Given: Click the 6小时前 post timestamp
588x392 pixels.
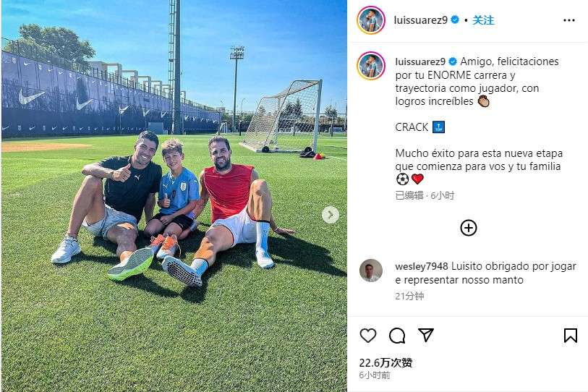Looking at the screenshot, I should (375, 375).
